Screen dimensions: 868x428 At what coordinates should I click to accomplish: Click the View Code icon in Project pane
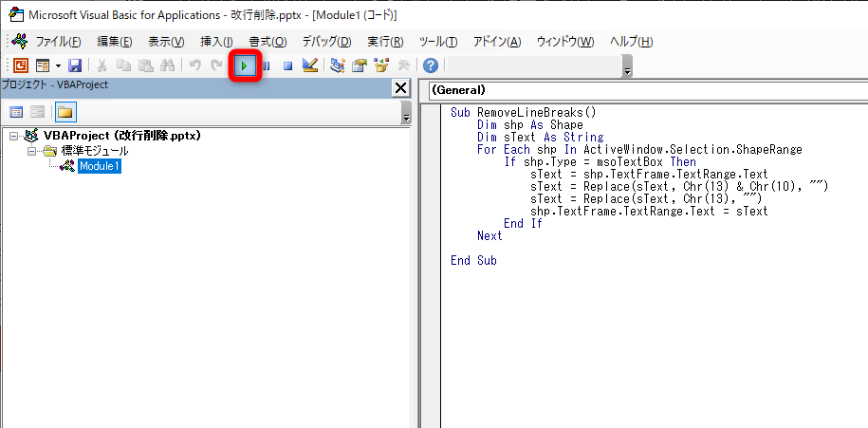(x=17, y=112)
